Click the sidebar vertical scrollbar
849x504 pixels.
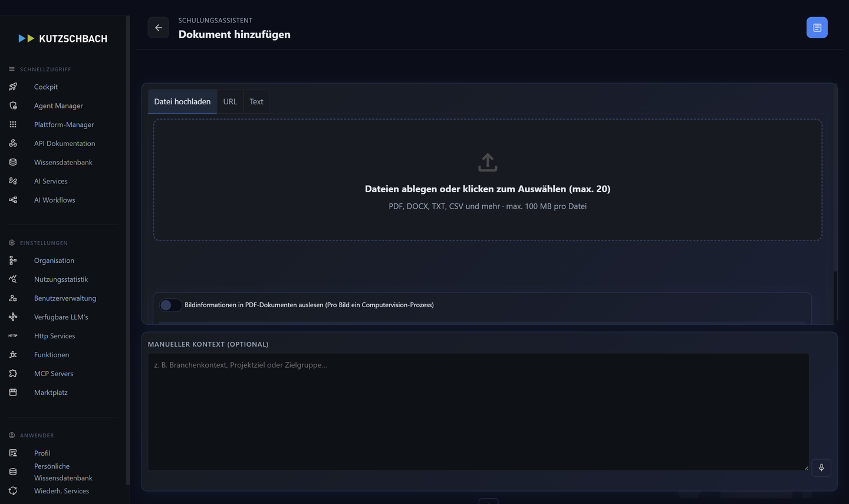(128, 251)
